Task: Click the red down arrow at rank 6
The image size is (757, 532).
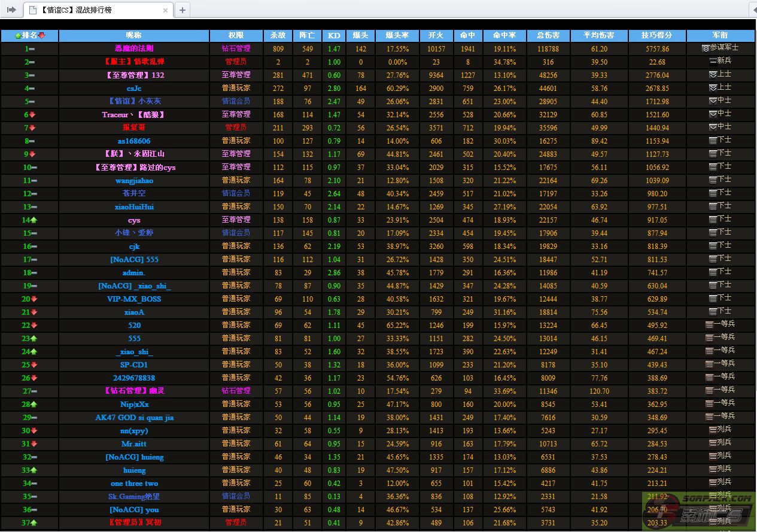Action: (33, 115)
